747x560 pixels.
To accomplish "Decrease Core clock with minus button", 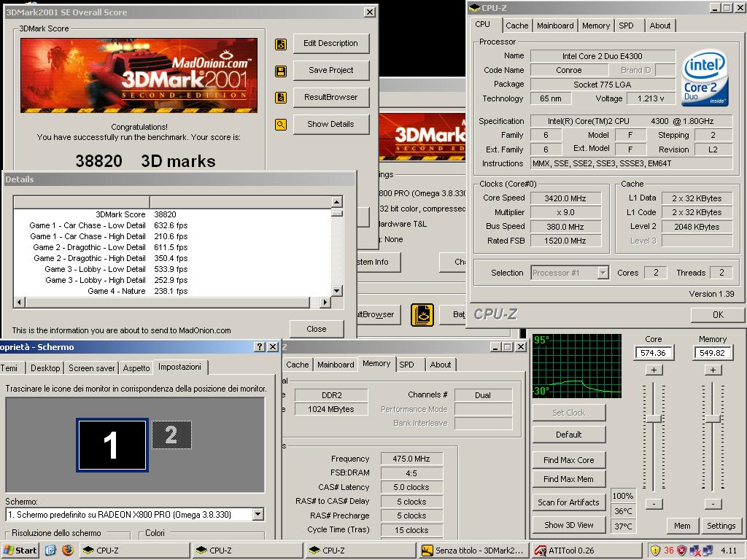I will tap(654, 504).
